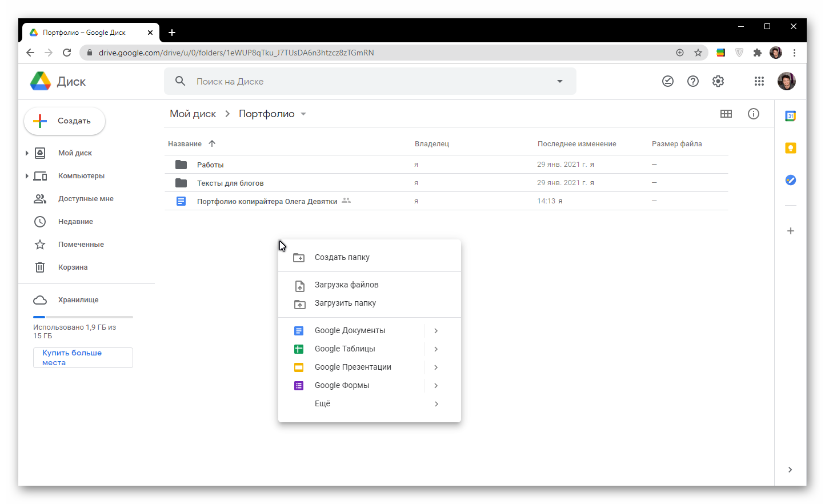
Task: Switch to grid view layout
Action: (726, 114)
